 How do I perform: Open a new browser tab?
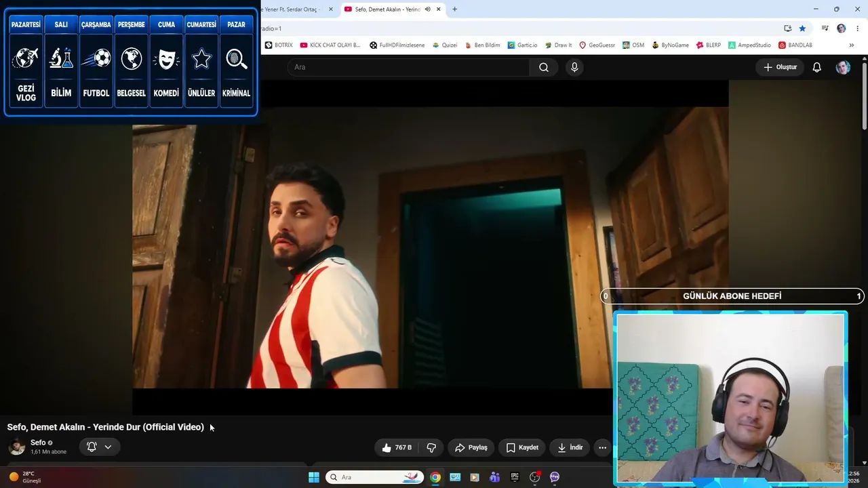click(x=454, y=9)
